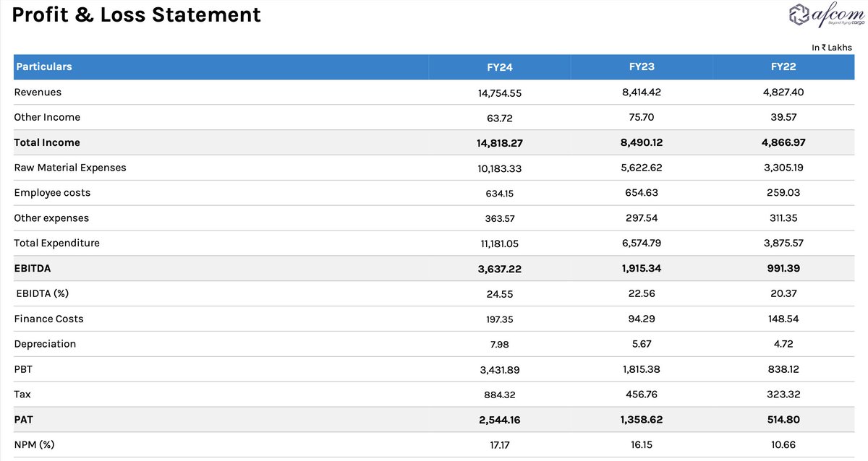Click the tax value 884.32
868x461 pixels.
coord(500,395)
